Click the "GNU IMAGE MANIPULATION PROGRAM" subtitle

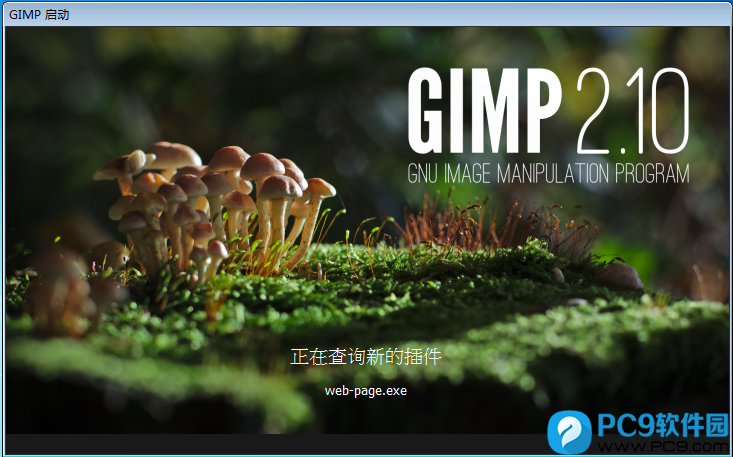[x=548, y=173]
